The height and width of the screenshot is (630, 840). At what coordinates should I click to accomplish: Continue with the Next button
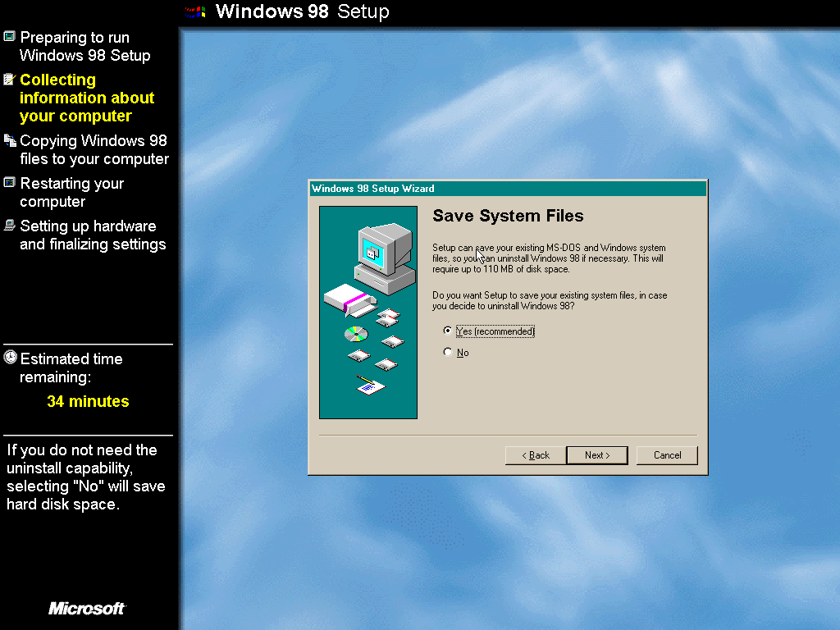(597, 455)
